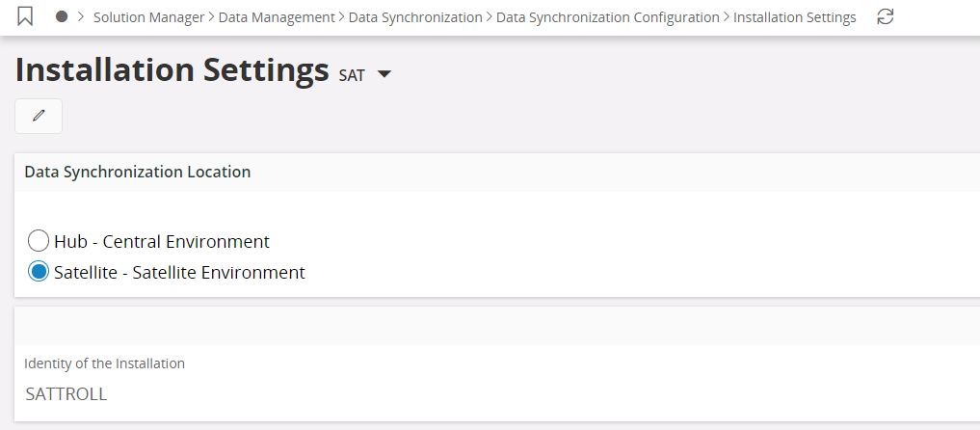This screenshot has width=980, height=430.
Task: Go to the Solution Manager breadcrumb
Action: (x=148, y=17)
